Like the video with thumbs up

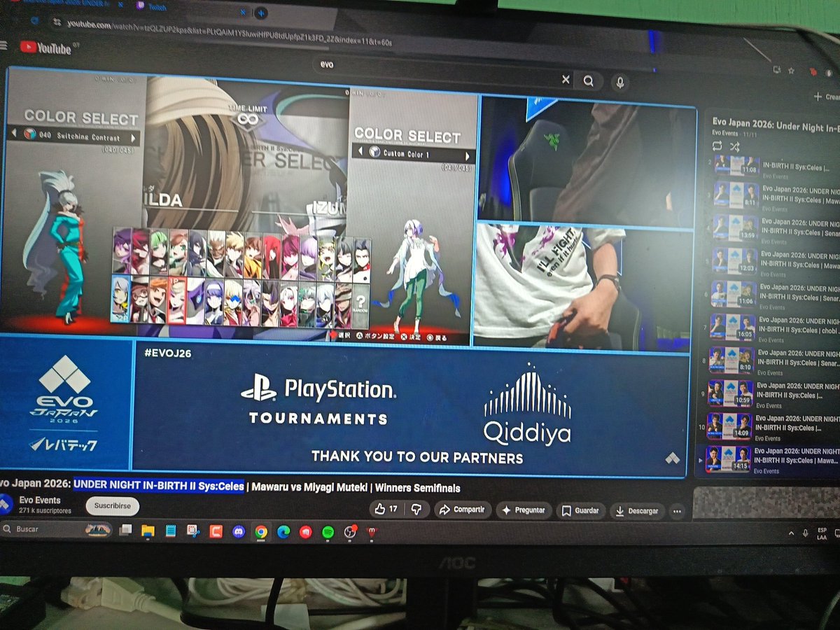[386, 510]
